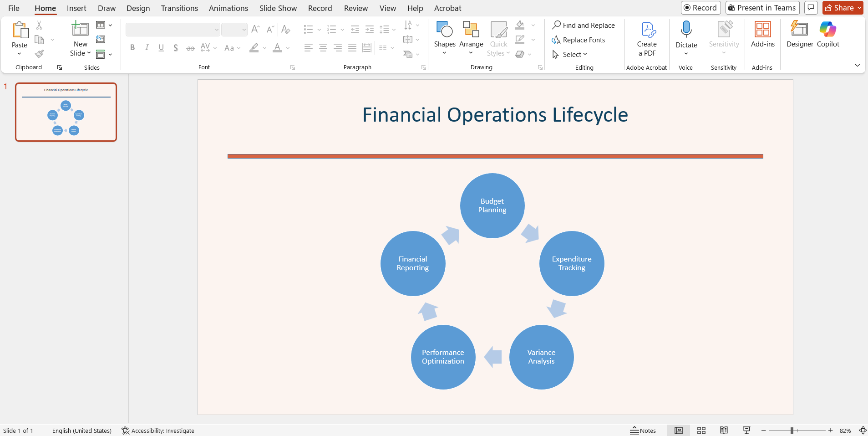This screenshot has width=868, height=436.
Task: Switch to the Transitions tab
Action: 179,8
